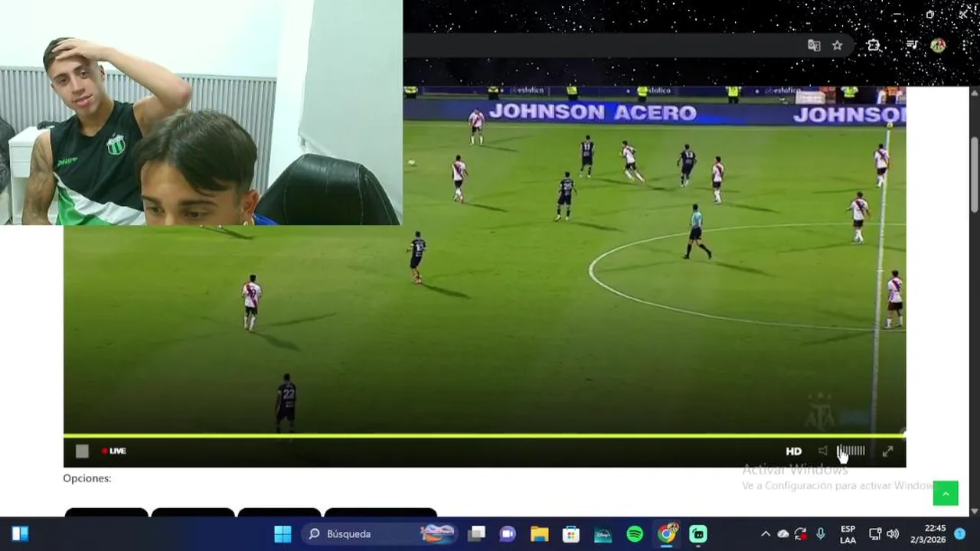Click the page vertical scrollbar thumb

(974, 175)
